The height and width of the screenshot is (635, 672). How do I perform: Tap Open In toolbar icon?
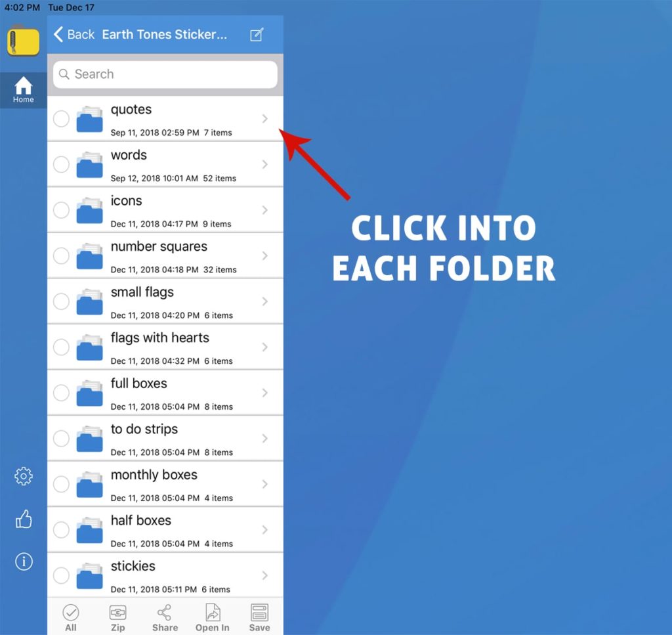212,617
